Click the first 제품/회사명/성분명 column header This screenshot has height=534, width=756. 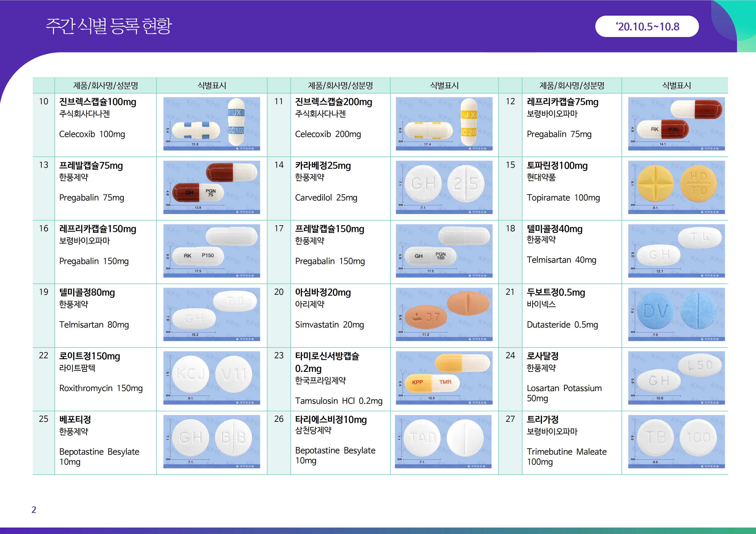click(x=105, y=85)
